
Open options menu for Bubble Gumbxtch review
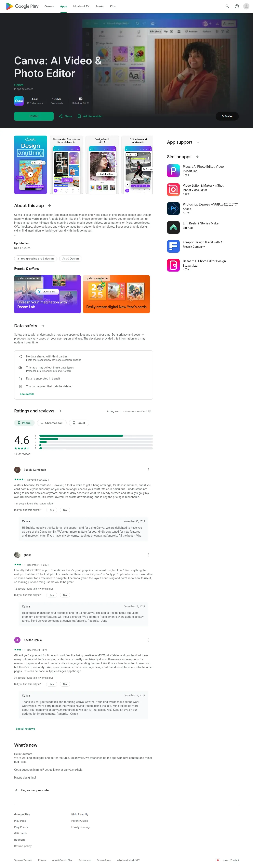(x=148, y=470)
